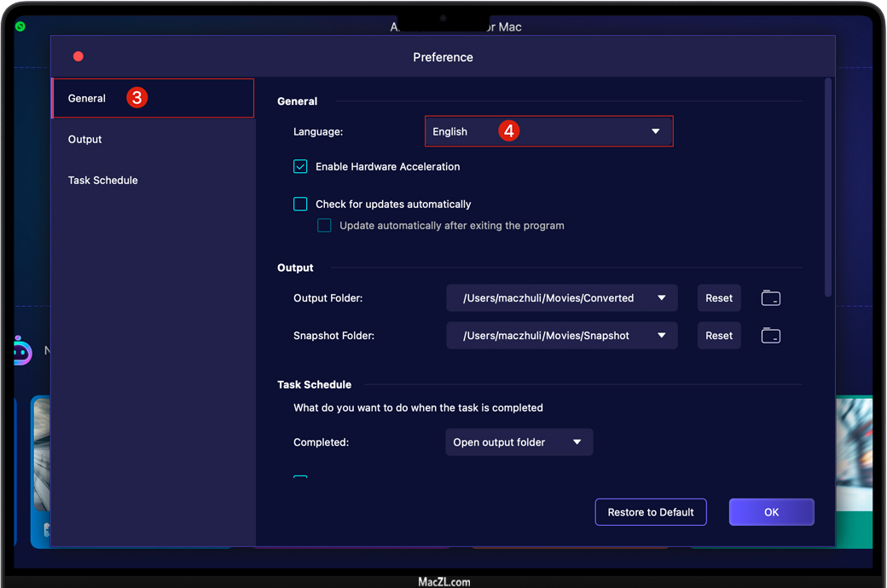This screenshot has height=588, width=887.
Task: Open the Language dropdown showing English
Action: coord(548,131)
